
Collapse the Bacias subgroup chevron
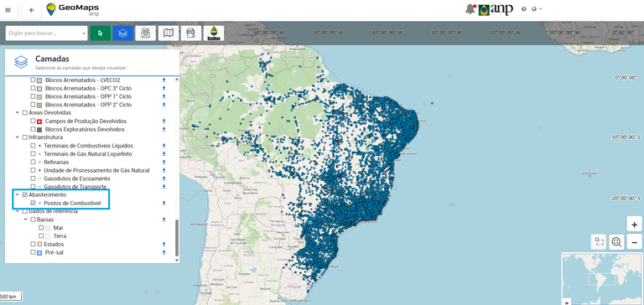click(25, 220)
